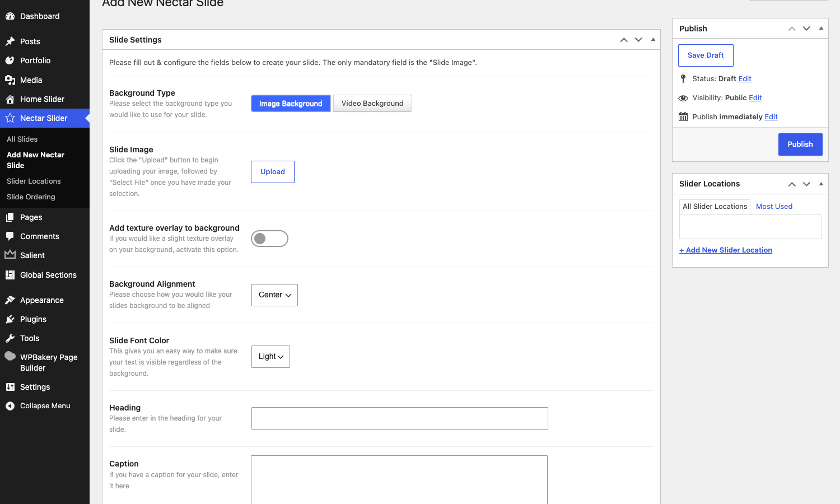Screen dimensions: 840x504
Task: Enable the texture overlay toggle
Action: 269,239
